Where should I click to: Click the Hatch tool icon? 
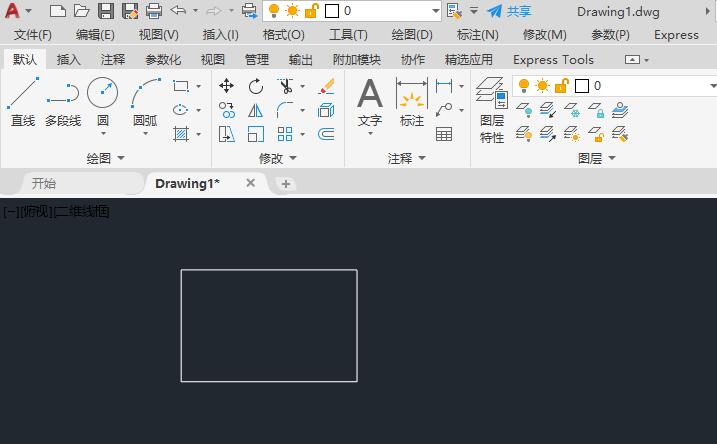pyautogui.click(x=181, y=134)
